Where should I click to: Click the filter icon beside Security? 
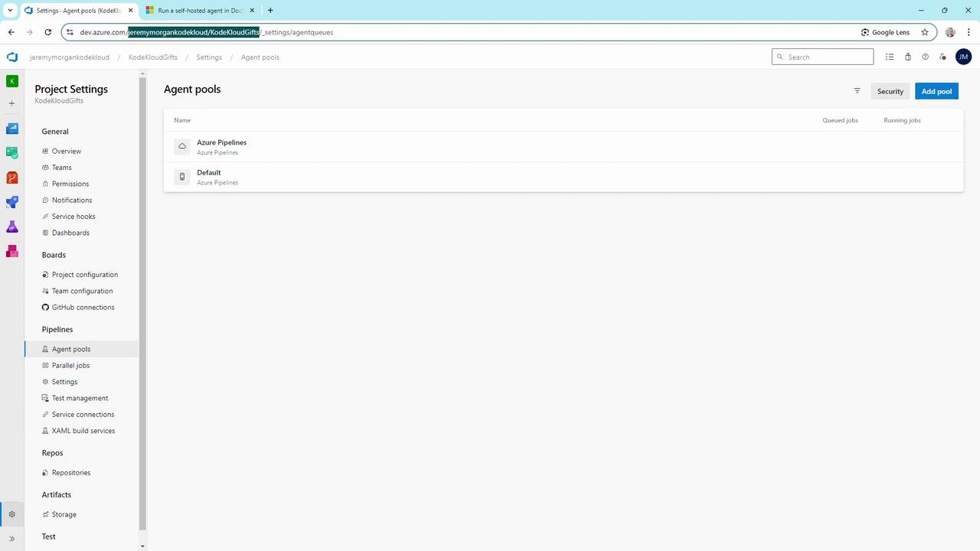[x=857, y=91]
